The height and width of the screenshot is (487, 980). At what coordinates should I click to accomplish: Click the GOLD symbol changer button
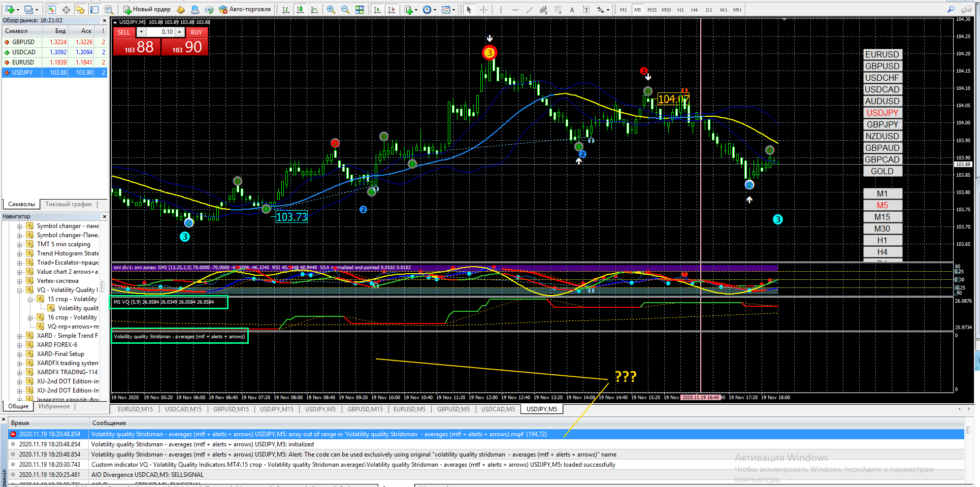coord(882,171)
